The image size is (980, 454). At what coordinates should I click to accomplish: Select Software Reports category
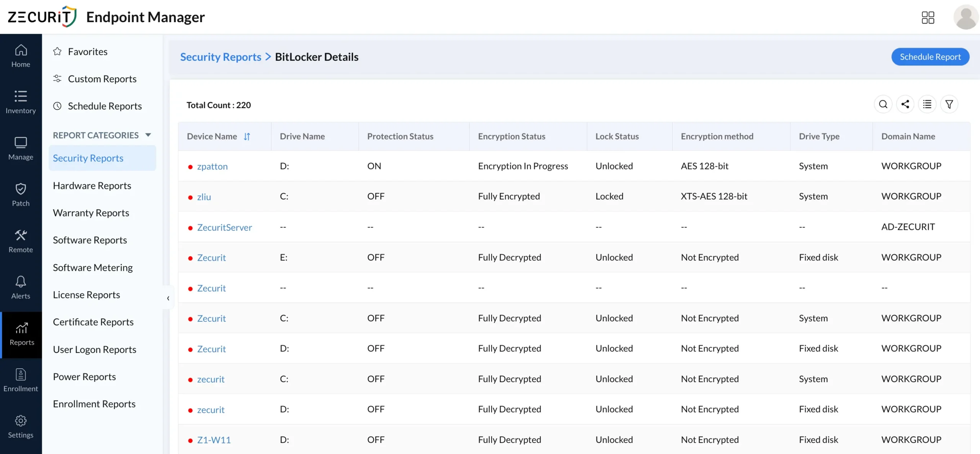click(x=90, y=240)
